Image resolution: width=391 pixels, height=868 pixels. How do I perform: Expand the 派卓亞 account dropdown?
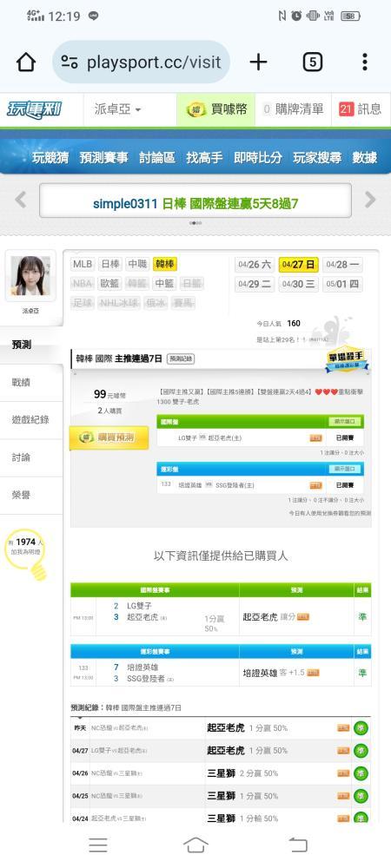pos(117,109)
